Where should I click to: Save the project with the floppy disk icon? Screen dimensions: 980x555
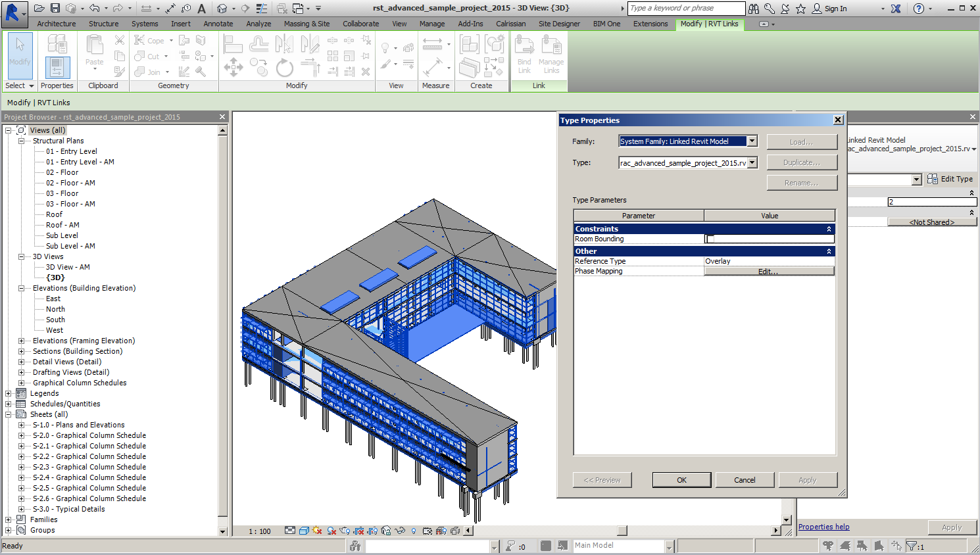(x=55, y=9)
